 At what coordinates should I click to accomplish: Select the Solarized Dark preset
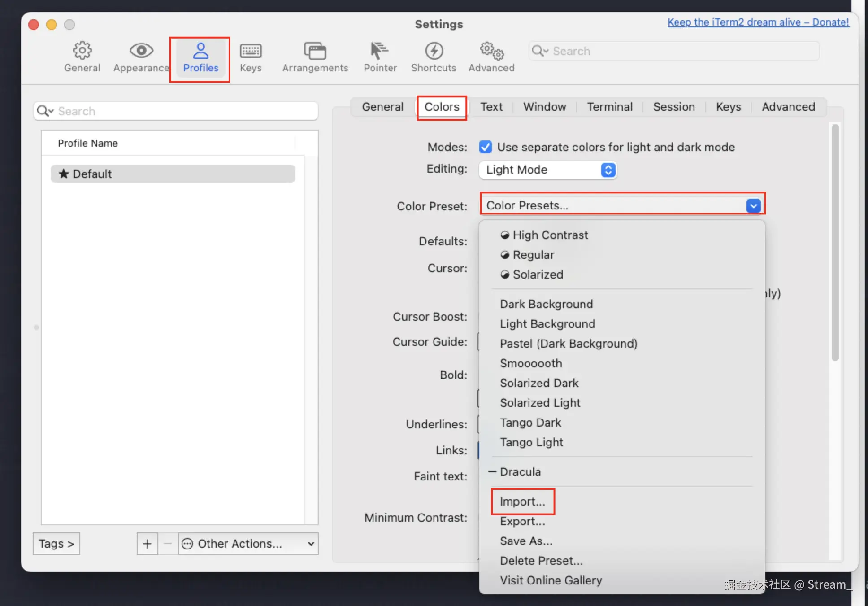[539, 383]
